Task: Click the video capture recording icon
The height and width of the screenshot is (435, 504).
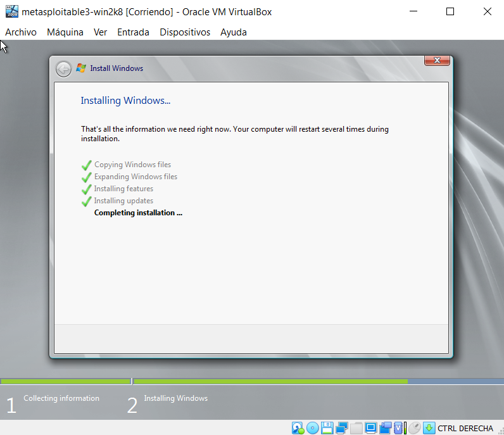Action: tap(386, 428)
